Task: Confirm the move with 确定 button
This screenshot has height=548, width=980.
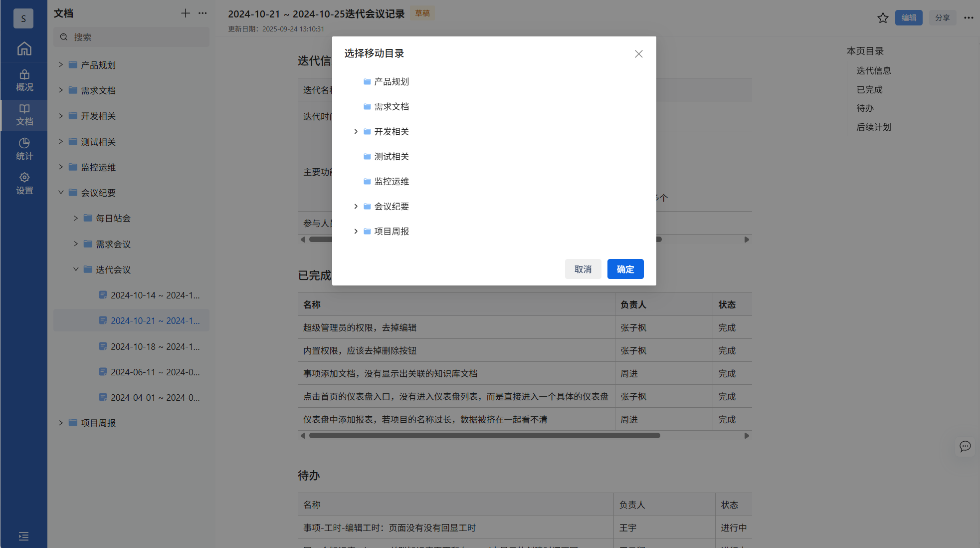Action: (625, 269)
